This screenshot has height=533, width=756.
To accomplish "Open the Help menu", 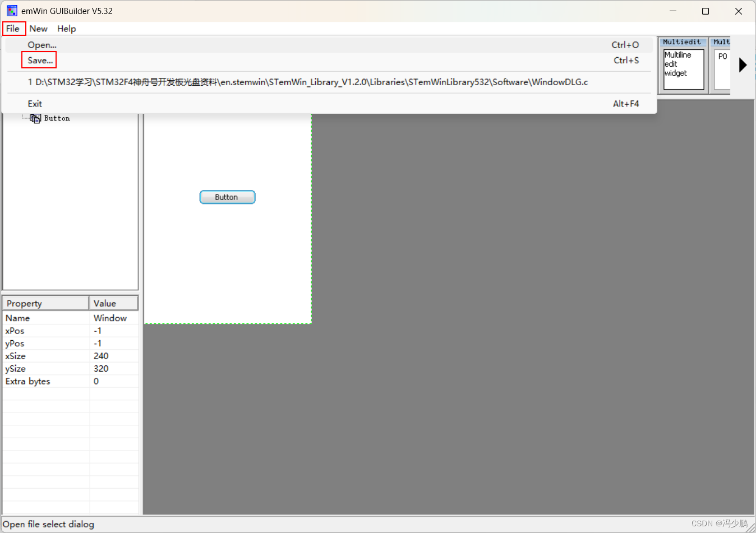I will (x=66, y=29).
